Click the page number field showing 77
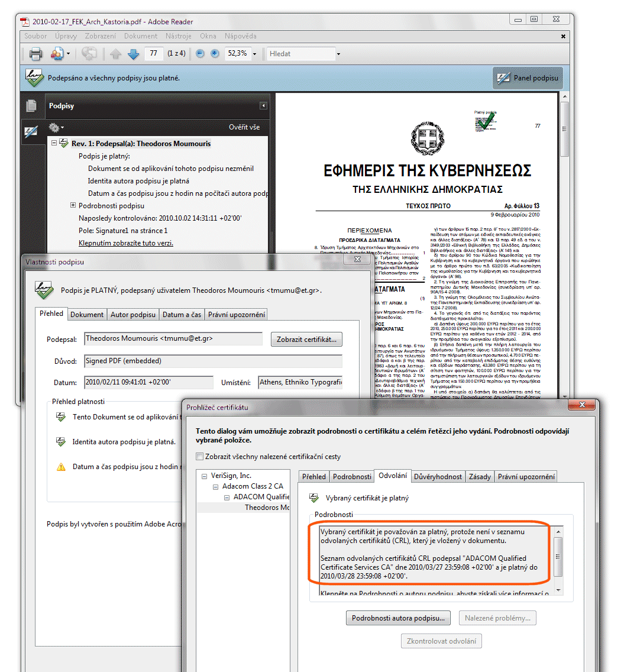This screenshot has height=672, width=621. coord(153,54)
